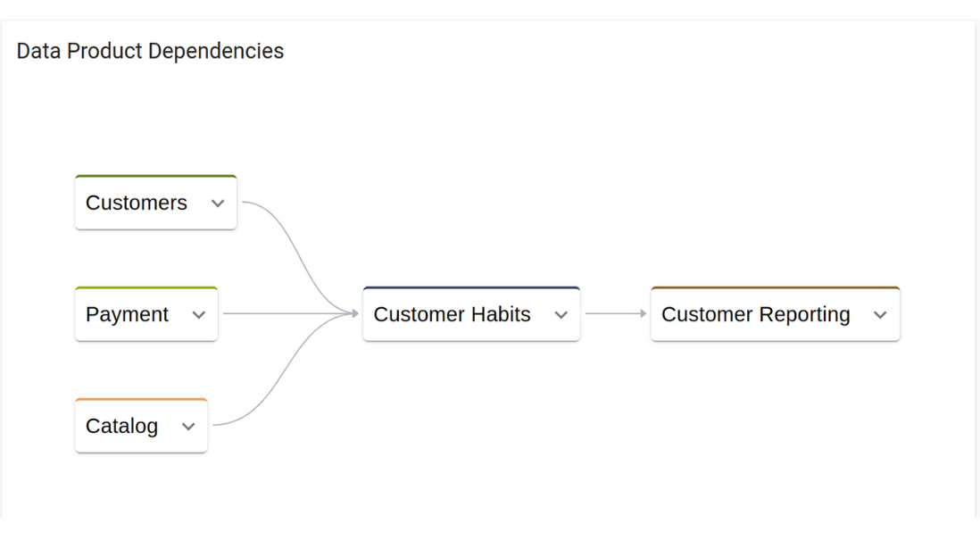Open the Customer Reporting chevron dropdown

(880, 314)
